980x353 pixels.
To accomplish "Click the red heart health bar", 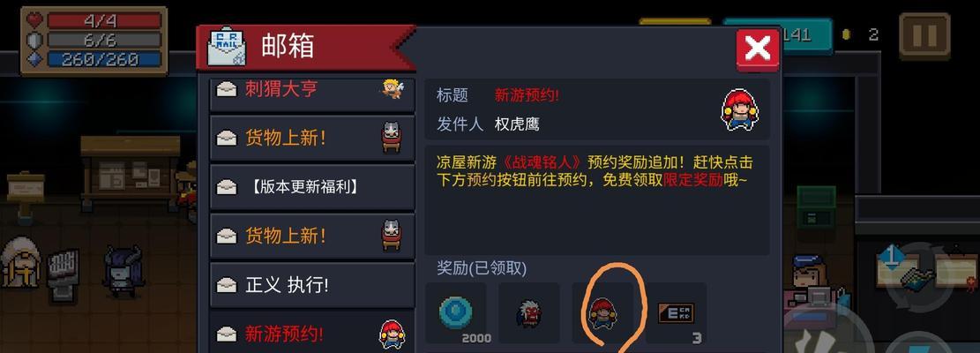I will (x=104, y=20).
